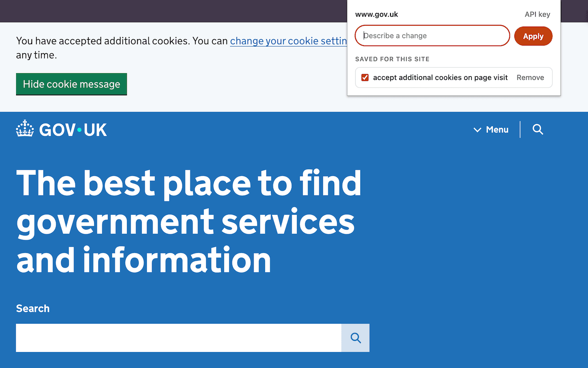Uncheck accept additional cookies saved rule
Image resolution: width=588 pixels, height=368 pixels.
[365, 78]
